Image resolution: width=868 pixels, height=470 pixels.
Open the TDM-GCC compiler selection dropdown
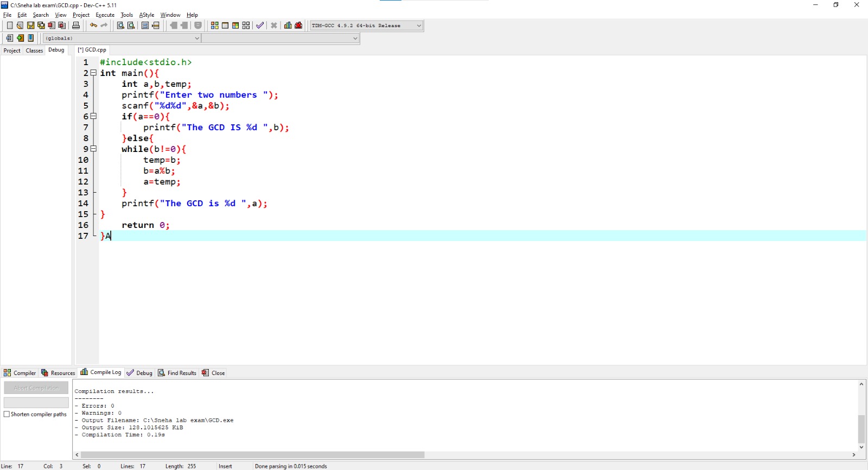[x=366, y=26]
